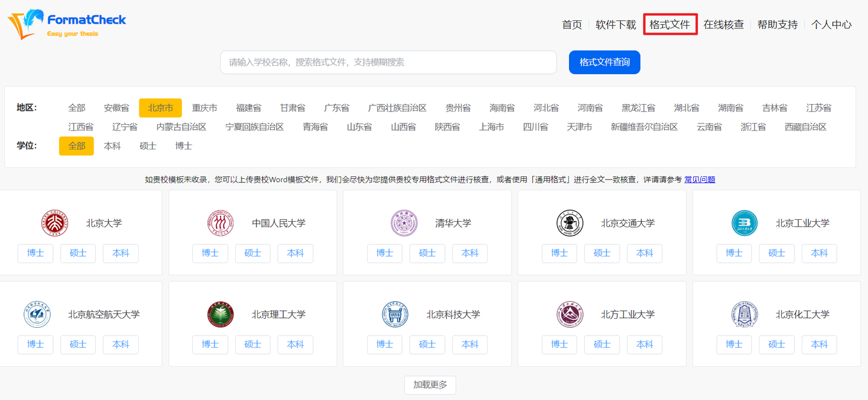Click the 格式文件查询 search button
This screenshot has height=400, width=868.
click(605, 62)
